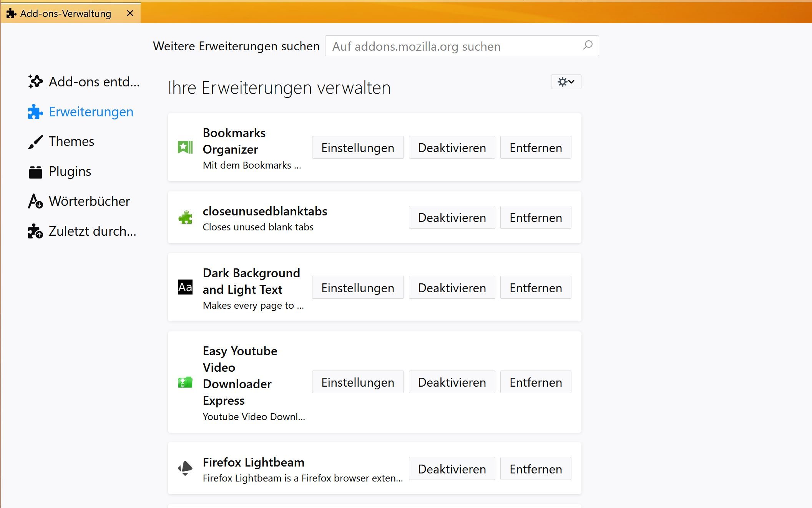Click the Firefox Lightbeam icon

[185, 468]
